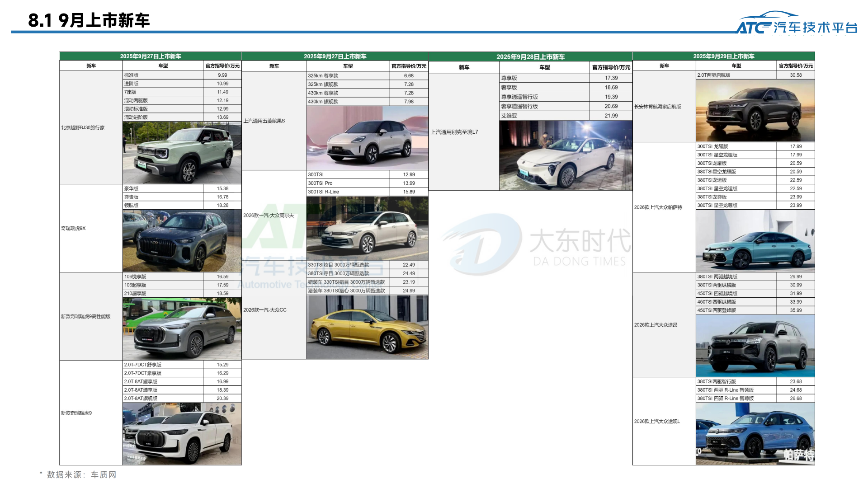Click the 官方指导价/万元 column header
Screen dimensions: 868x488
tap(223, 65)
